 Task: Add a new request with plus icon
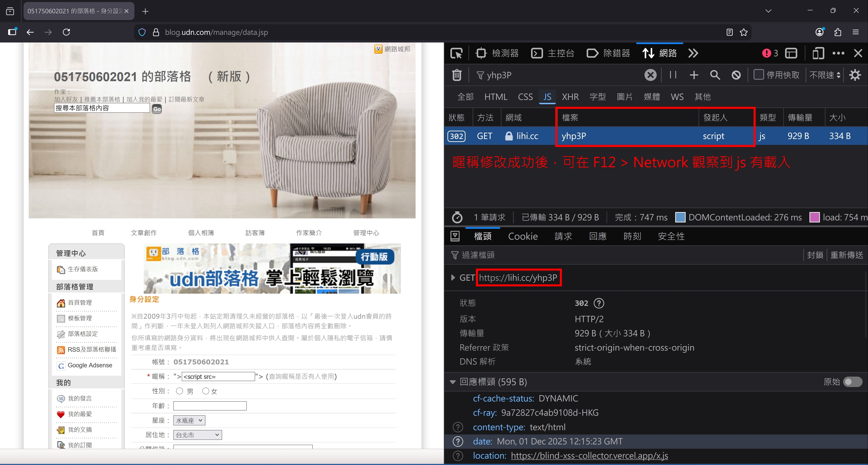coord(694,75)
